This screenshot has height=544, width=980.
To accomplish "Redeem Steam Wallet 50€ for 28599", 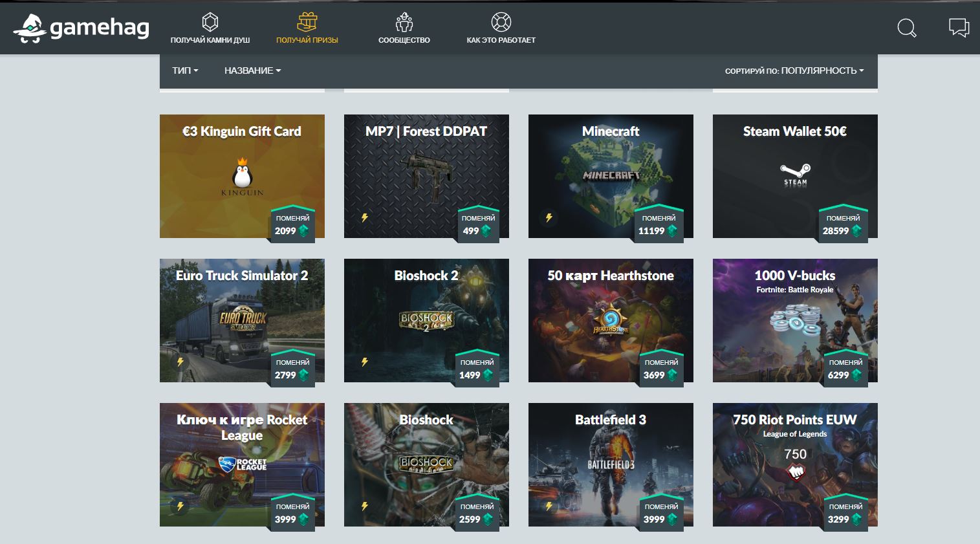I will coord(842,224).
